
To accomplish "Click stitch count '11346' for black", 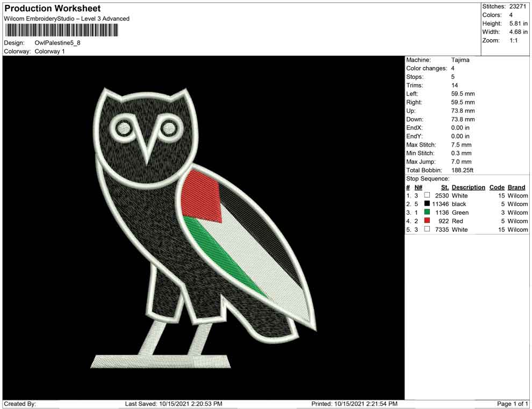I will point(440,204).
